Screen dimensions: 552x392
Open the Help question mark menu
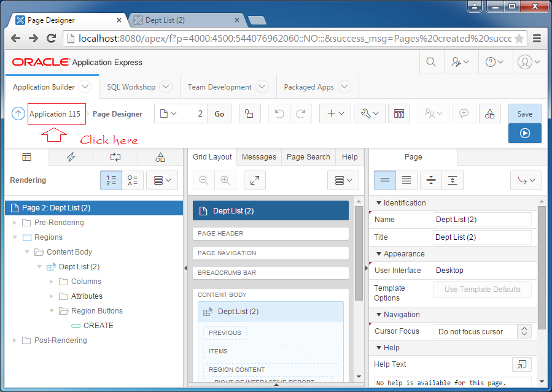click(x=494, y=62)
